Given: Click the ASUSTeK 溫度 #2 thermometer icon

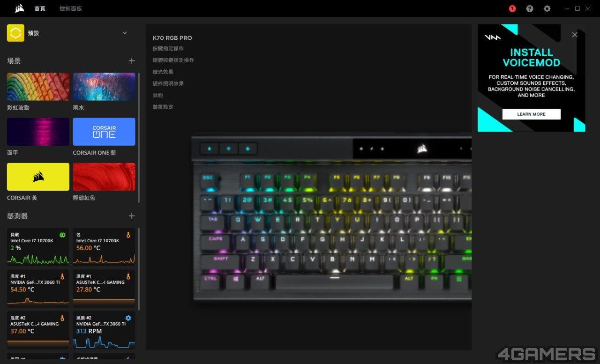Looking at the screenshot, I should point(62,318).
